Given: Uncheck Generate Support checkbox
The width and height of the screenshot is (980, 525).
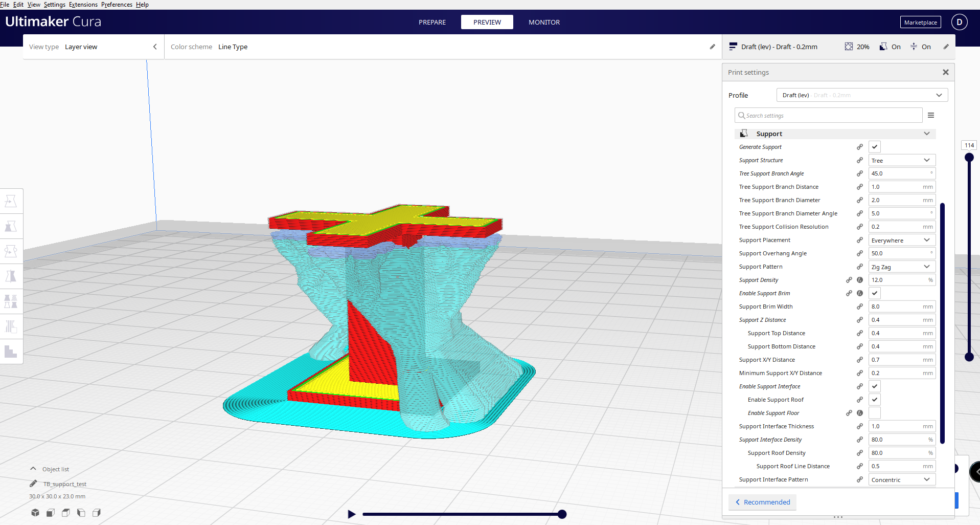Looking at the screenshot, I should [x=875, y=147].
